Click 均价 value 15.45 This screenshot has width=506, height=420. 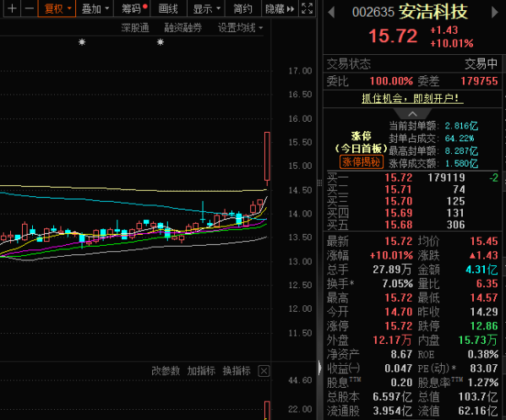pos(484,241)
